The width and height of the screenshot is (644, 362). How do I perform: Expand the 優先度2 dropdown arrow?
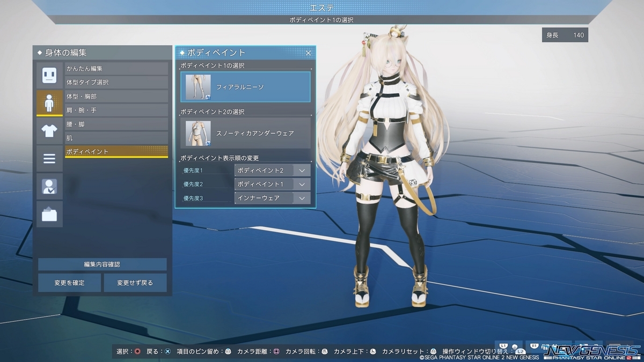pyautogui.click(x=302, y=184)
